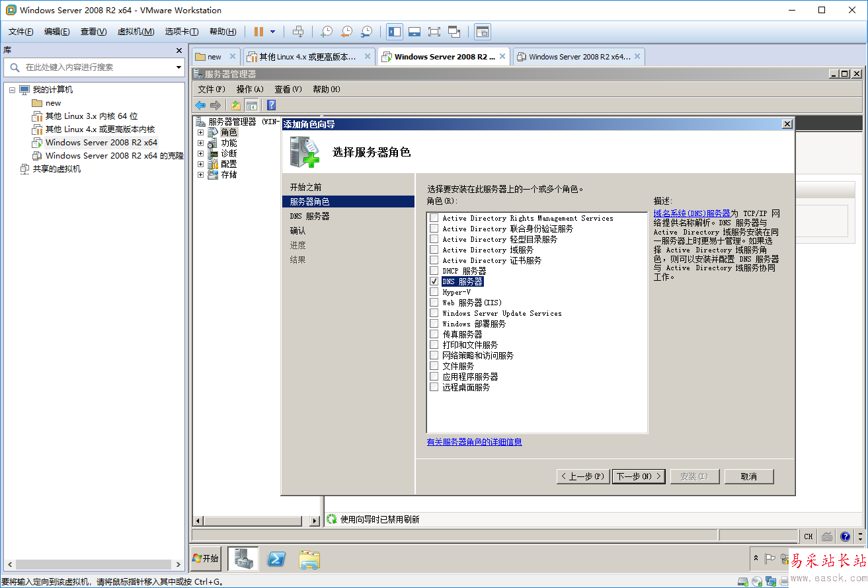Send Ctrl+Alt+Del to the virtual machine
The width and height of the screenshot is (868, 588).
pos(298,32)
